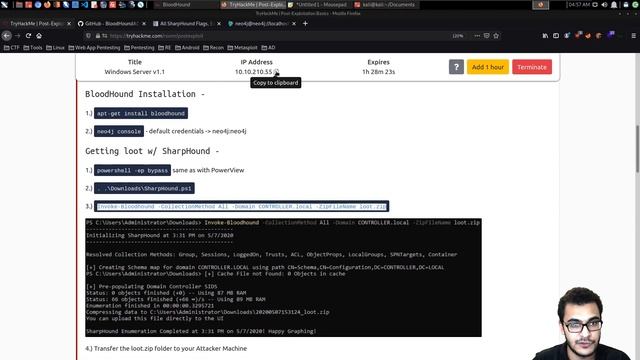Viewport: 640px width, 360px height.
Task: Click the Downloads\SharpHound.ps1 code snippet
Action: coord(144,188)
